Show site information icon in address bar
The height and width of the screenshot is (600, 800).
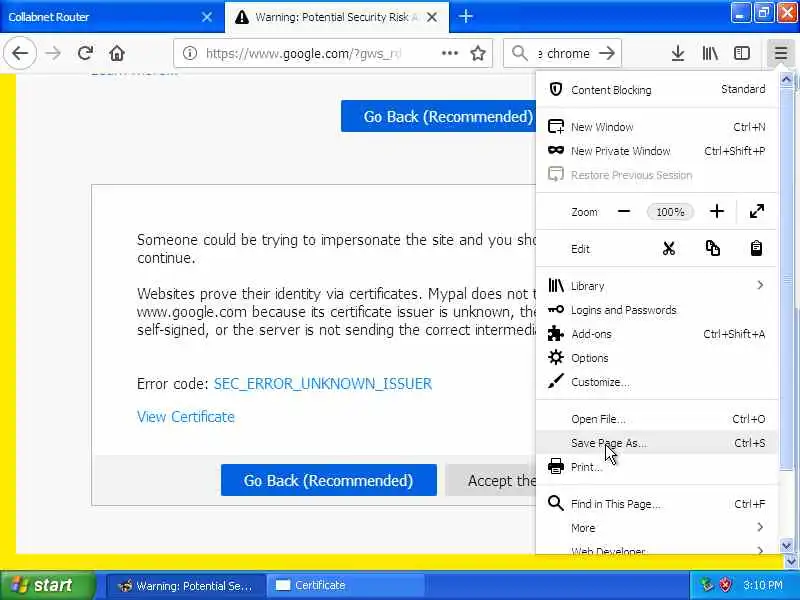point(190,53)
